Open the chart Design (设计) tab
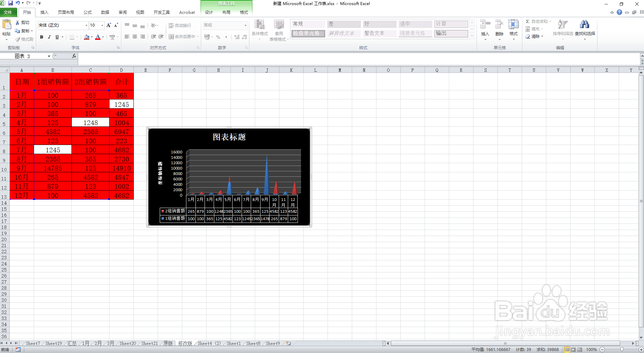Viewport: 644px width, 353px height. point(209,12)
